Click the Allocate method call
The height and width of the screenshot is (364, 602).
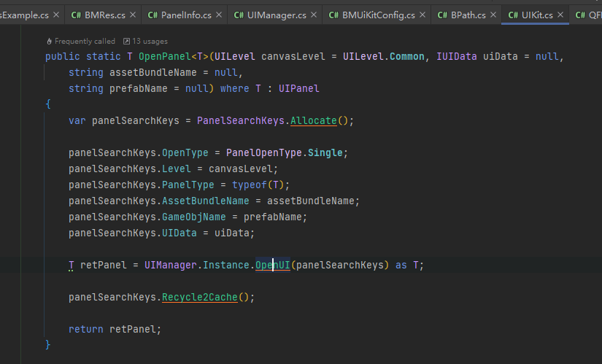pos(314,120)
